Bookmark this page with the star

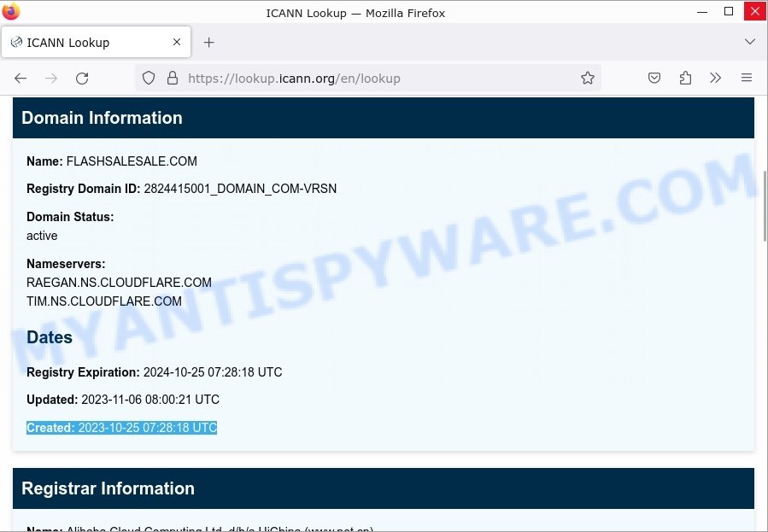click(587, 79)
